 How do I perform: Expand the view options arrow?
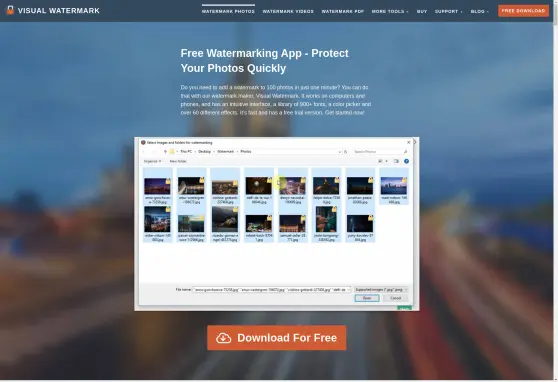[x=386, y=161]
